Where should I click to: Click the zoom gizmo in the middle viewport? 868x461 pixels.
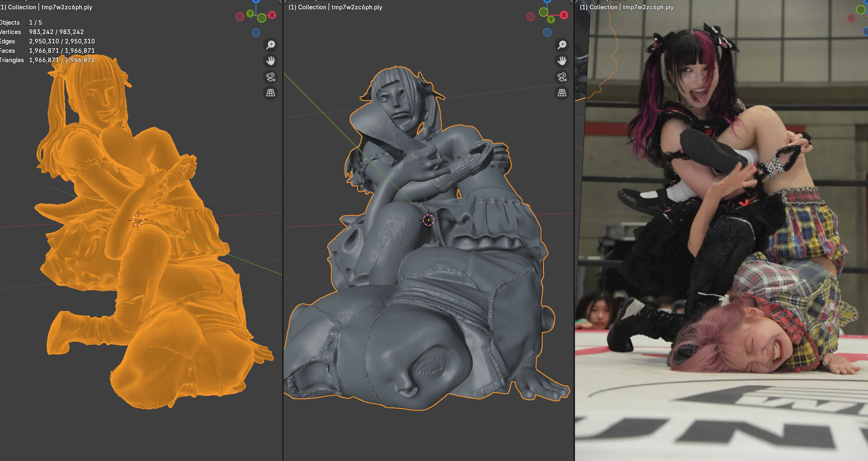point(562,45)
